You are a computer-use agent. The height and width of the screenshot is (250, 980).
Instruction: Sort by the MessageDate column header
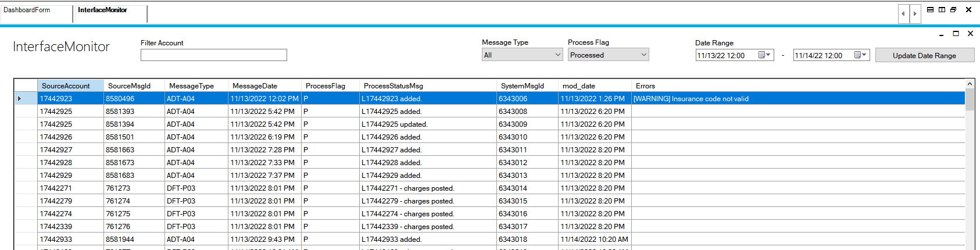[x=255, y=86]
